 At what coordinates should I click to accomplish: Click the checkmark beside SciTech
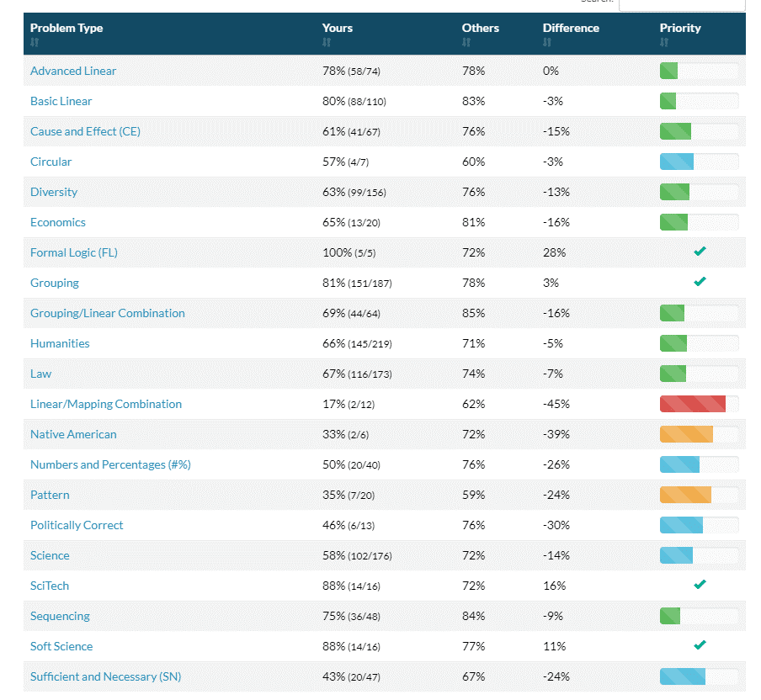[700, 585]
